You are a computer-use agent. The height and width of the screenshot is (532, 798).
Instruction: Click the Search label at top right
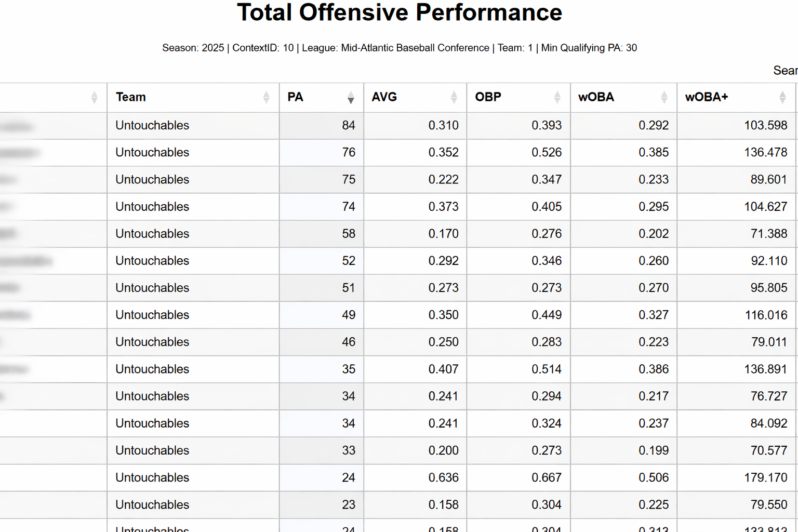pyautogui.click(x=784, y=71)
